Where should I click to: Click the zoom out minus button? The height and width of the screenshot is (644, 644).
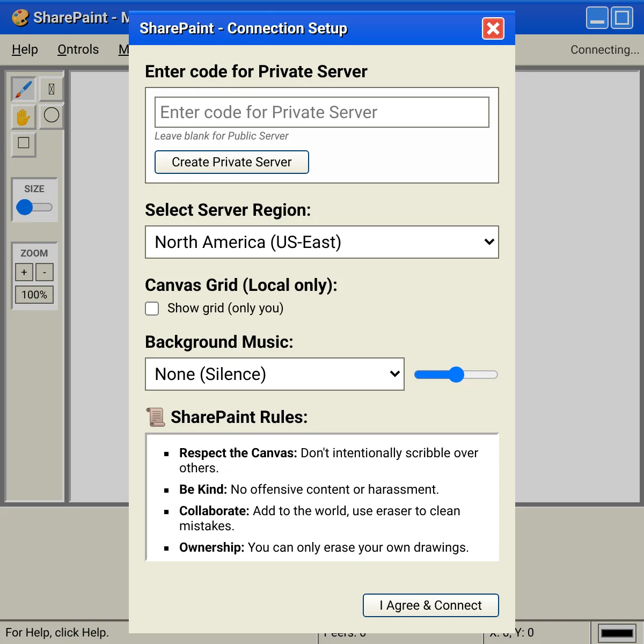click(x=45, y=272)
